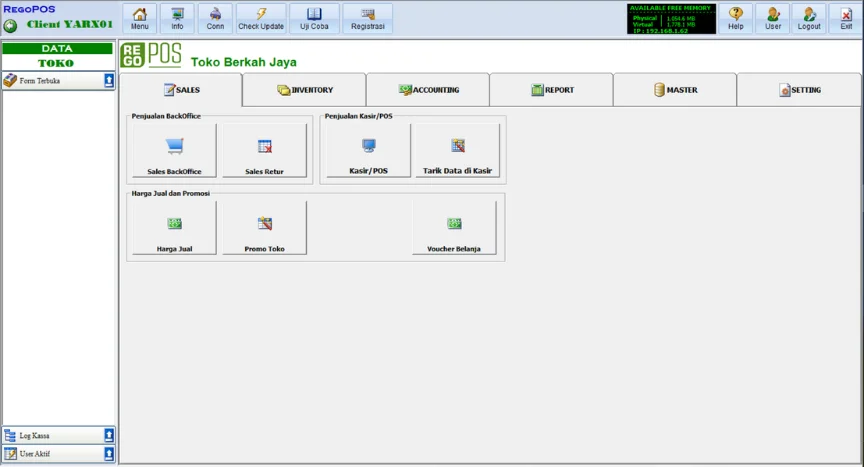Click the Info toolbar button
This screenshot has width=864, height=467.
(177, 18)
